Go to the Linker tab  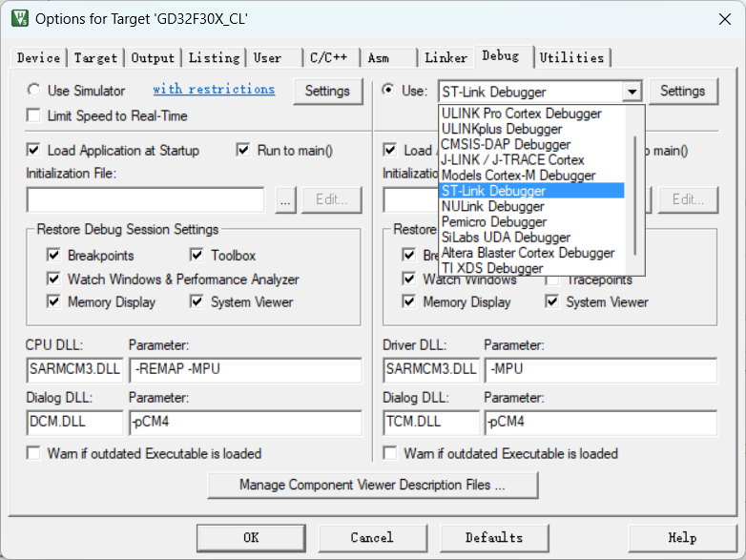click(446, 58)
